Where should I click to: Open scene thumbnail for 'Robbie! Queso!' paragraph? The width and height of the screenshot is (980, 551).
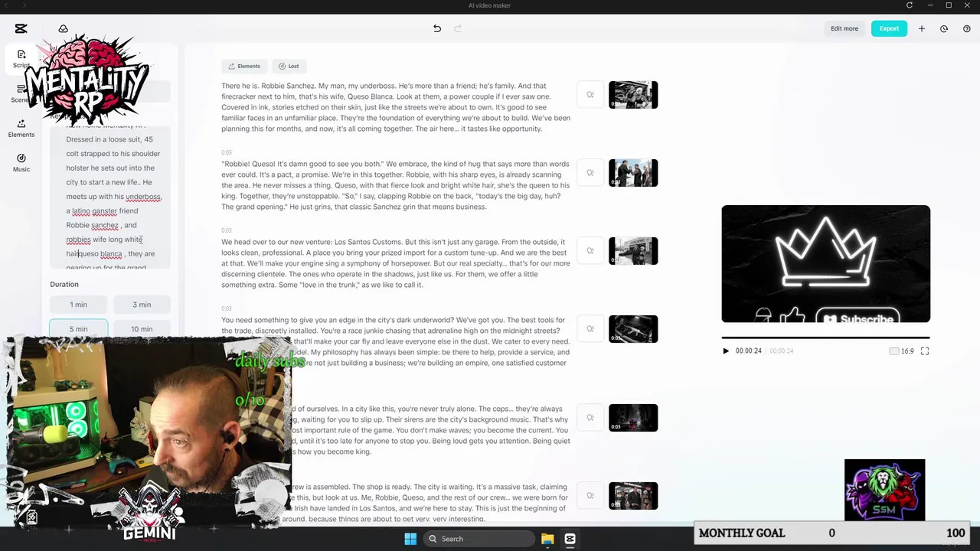[x=633, y=173]
